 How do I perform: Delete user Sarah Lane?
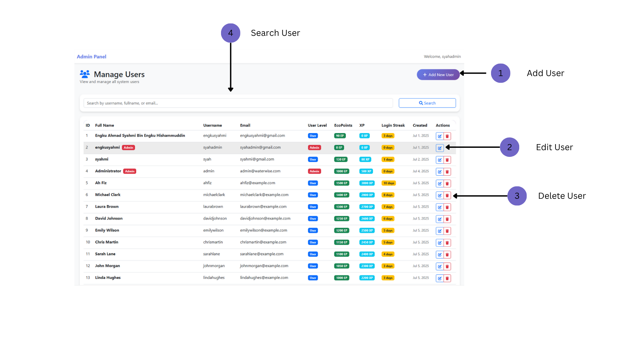point(447,254)
